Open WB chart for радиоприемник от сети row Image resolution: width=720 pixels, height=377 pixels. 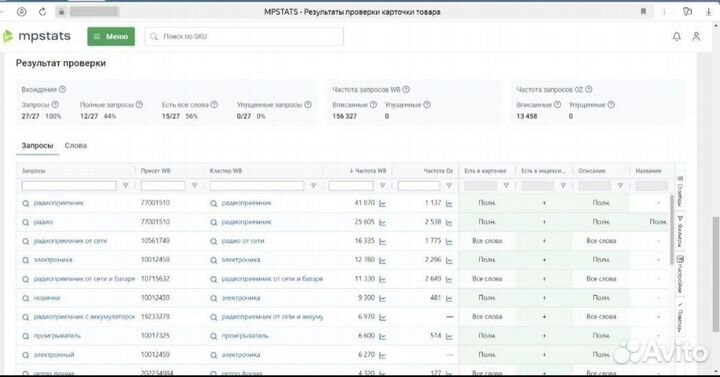click(x=382, y=241)
